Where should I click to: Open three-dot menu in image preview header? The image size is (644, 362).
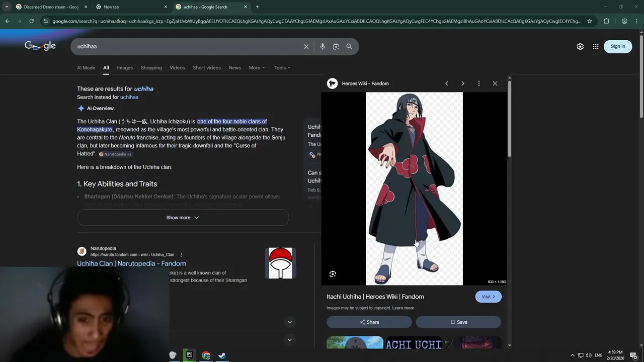[479, 83]
